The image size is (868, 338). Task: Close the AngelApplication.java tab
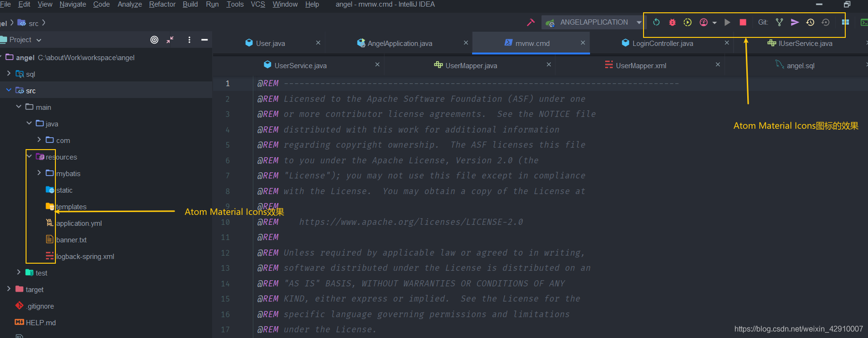[x=466, y=43]
